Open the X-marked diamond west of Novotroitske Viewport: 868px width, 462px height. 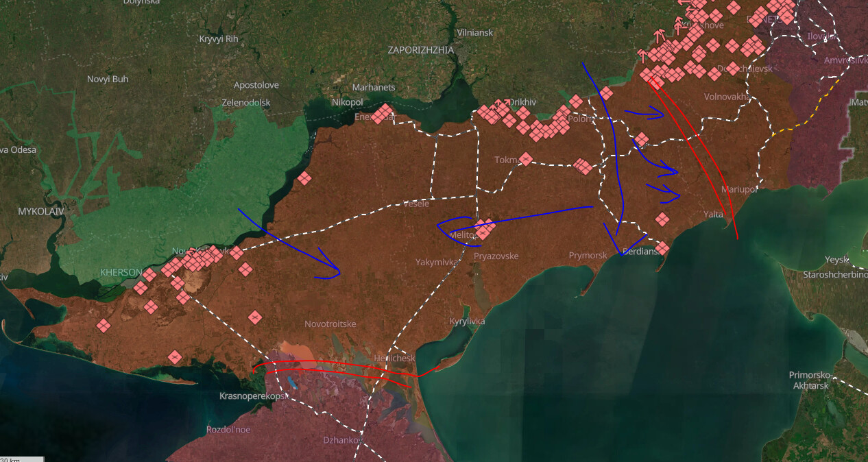pyautogui.click(x=255, y=317)
